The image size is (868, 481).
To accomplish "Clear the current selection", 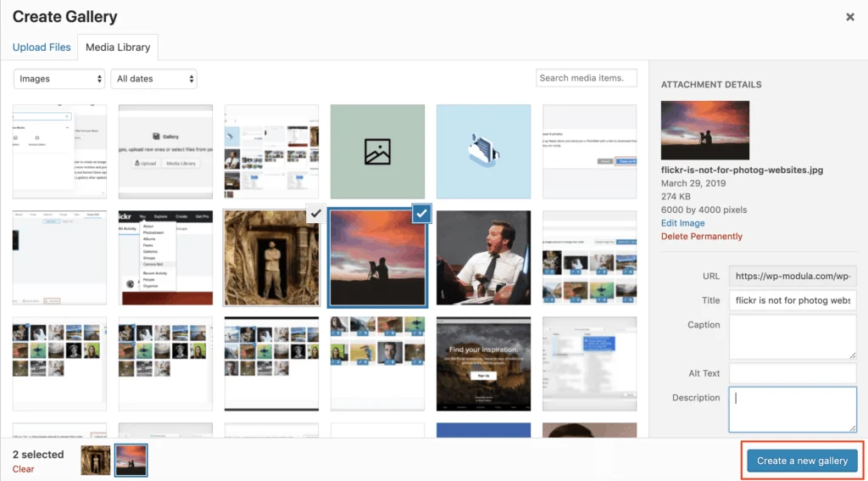I will pos(23,469).
